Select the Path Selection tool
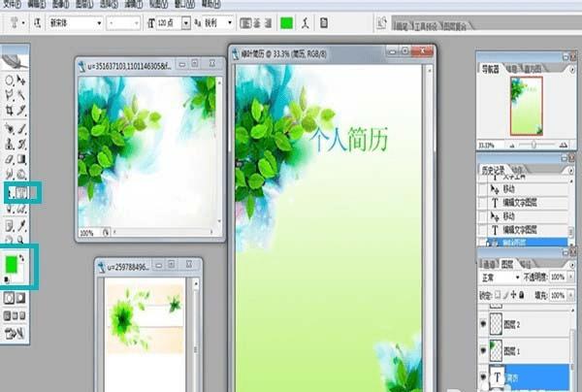The width and height of the screenshot is (582, 392). pos(11,192)
